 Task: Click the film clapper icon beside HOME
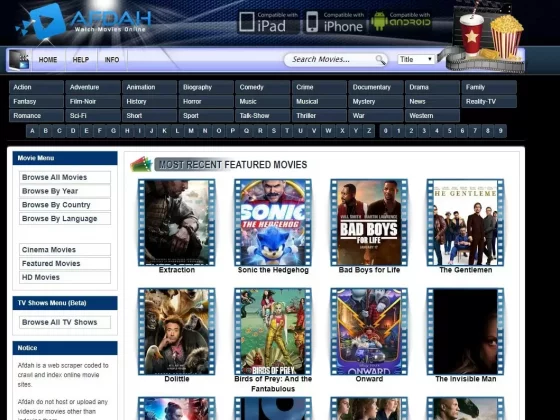tap(19, 59)
